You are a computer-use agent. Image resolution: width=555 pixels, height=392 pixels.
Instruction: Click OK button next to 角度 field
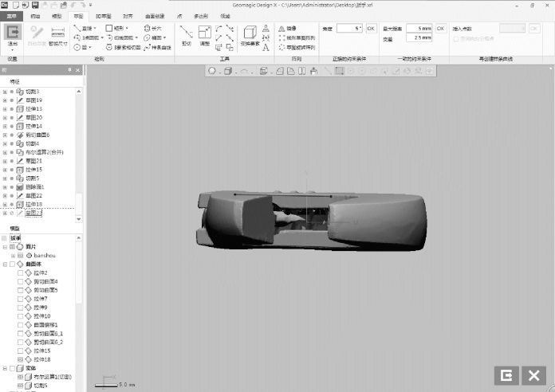point(371,28)
